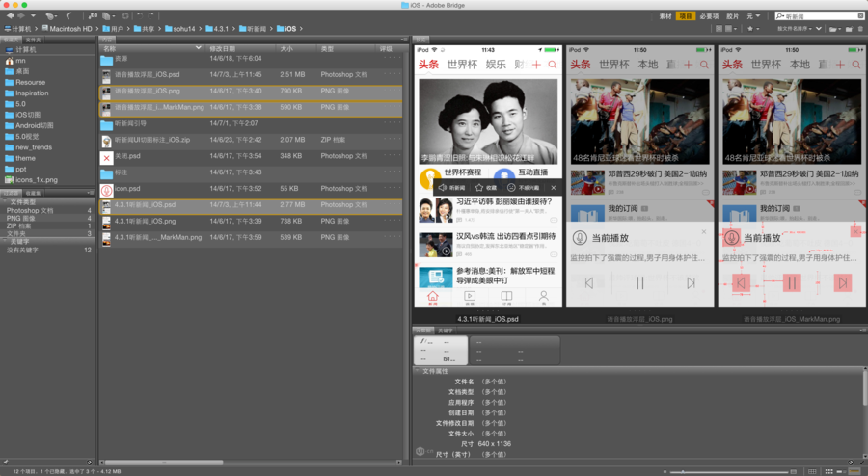This screenshot has width=868, height=476.
Task: Toggle the Photoshop 文档 file type filter
Action: pos(47,211)
